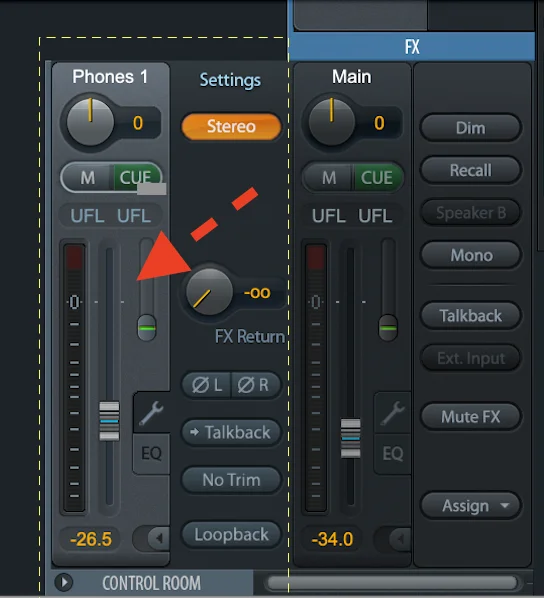Enable Loopback for Phones 1
544x598 pixels.
231,535
